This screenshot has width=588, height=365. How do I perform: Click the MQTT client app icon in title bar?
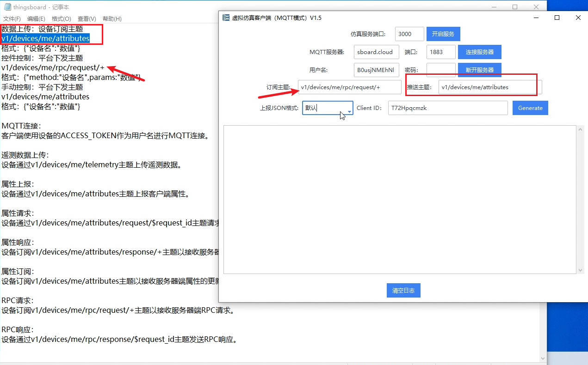click(x=226, y=18)
